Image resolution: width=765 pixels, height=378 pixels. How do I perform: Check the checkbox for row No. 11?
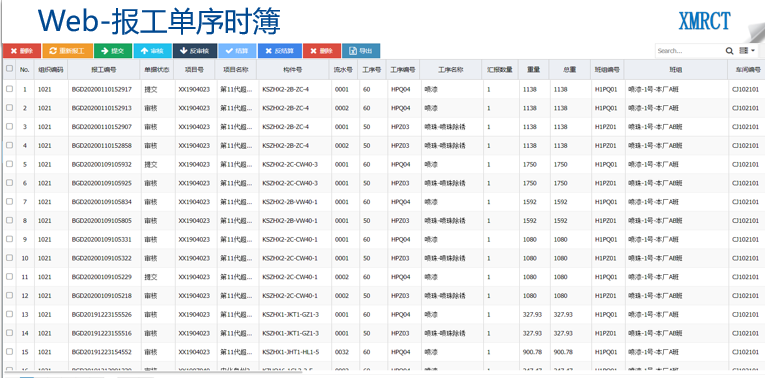pos(9,277)
